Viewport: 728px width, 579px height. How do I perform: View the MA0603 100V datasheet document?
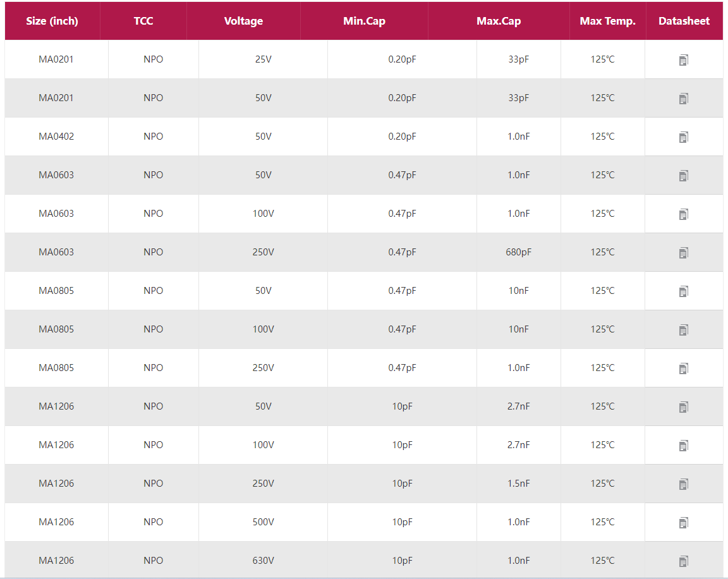[x=683, y=214]
